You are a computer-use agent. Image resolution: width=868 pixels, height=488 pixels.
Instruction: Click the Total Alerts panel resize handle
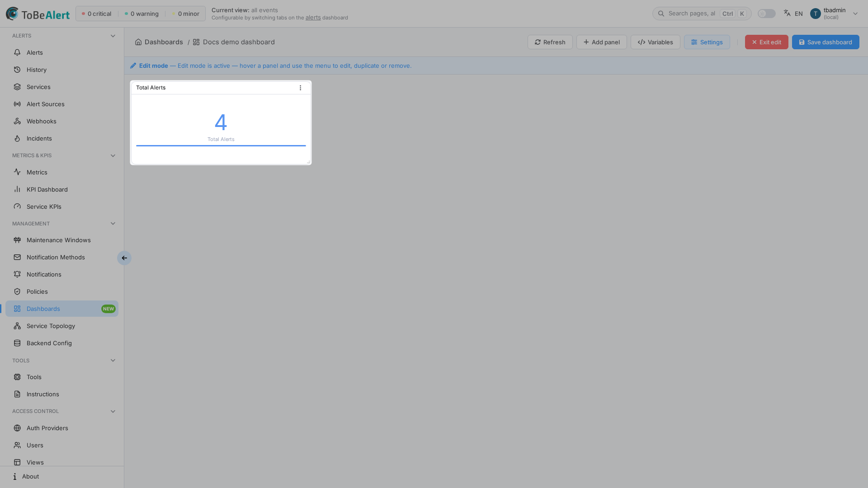point(308,162)
